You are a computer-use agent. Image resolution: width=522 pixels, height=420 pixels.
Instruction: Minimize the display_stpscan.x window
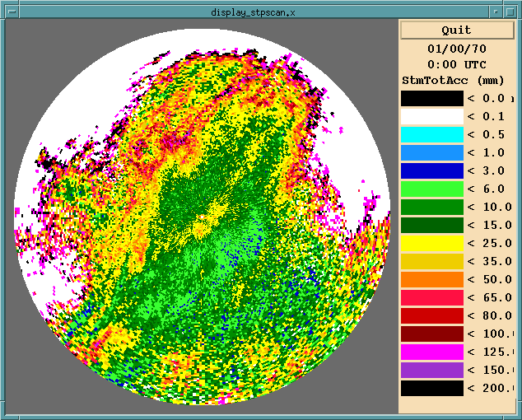coord(496,12)
